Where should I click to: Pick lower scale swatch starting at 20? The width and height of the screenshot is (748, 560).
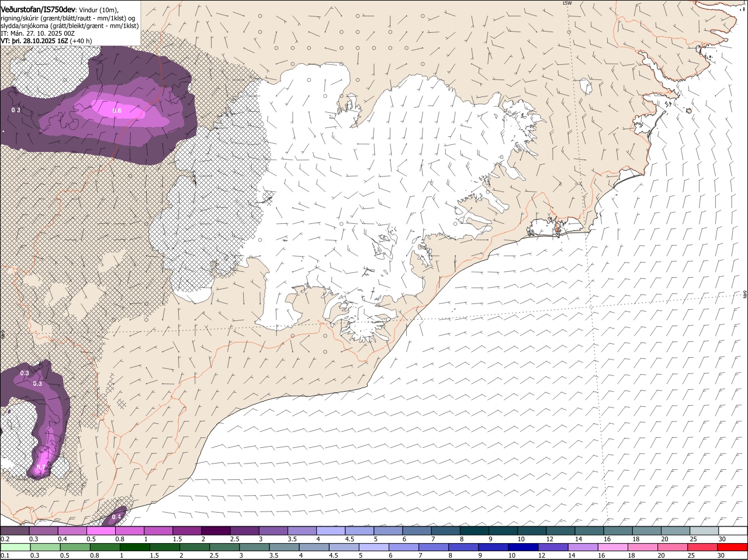point(673,548)
